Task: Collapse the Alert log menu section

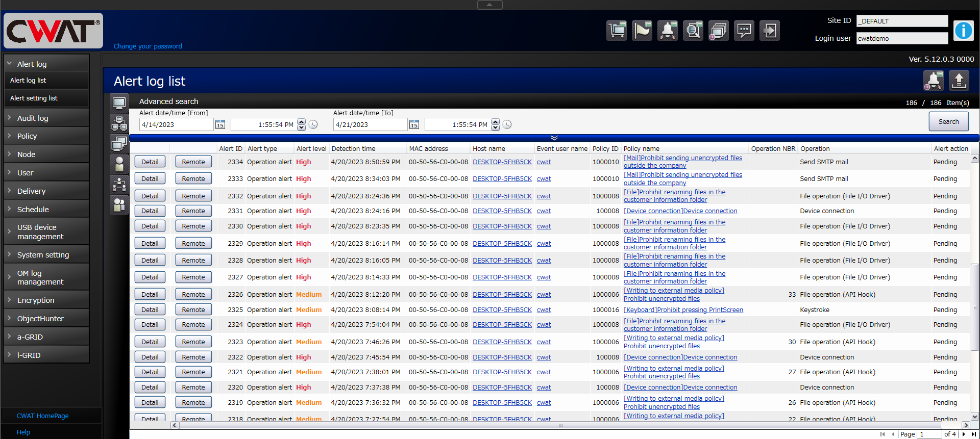Action: [x=46, y=64]
